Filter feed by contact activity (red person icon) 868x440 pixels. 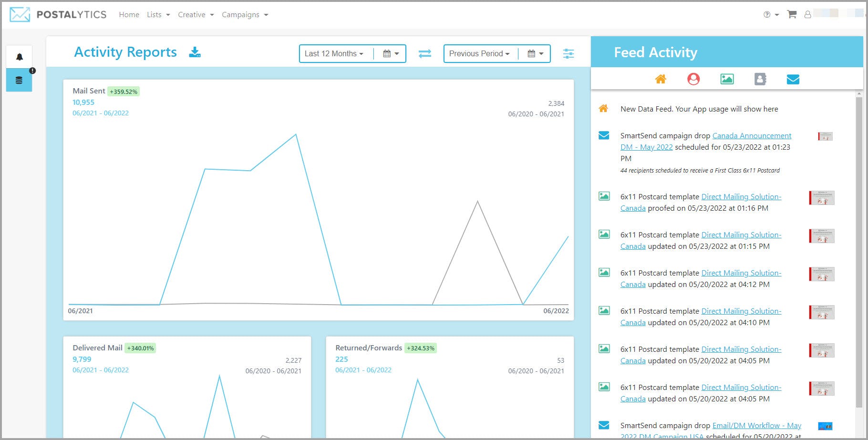pos(693,79)
